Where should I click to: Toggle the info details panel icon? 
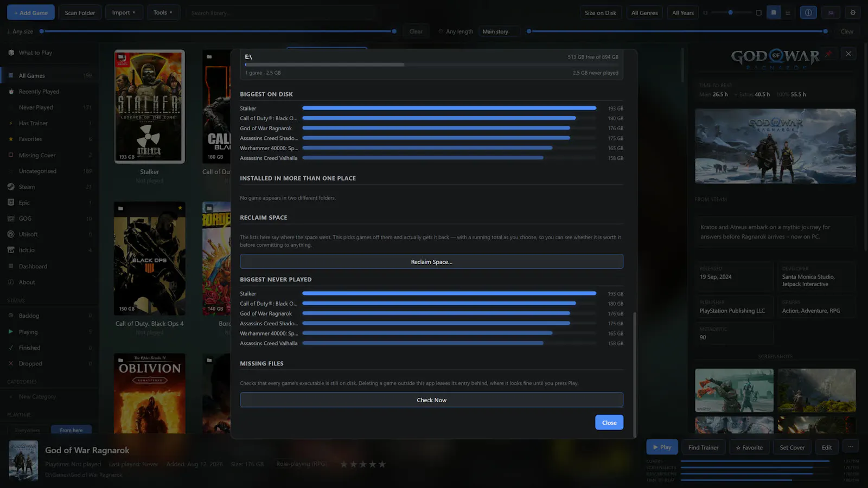(x=808, y=12)
